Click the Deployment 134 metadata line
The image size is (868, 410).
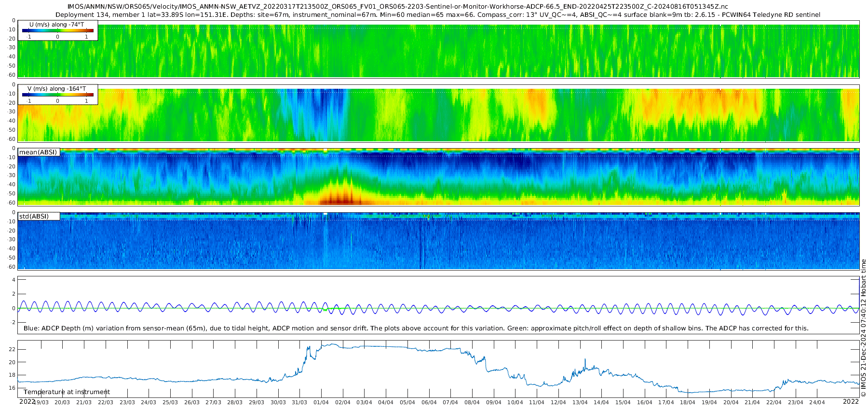(437, 15)
